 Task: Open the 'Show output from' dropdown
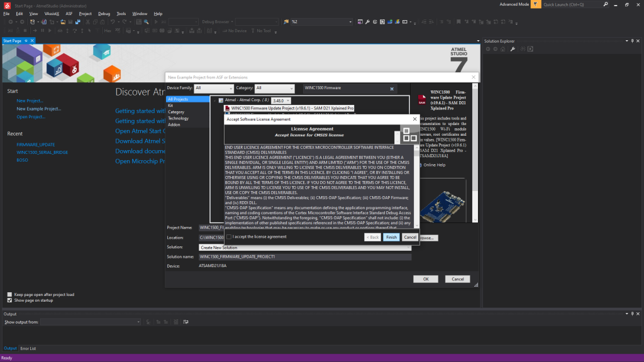pyautogui.click(x=91, y=322)
